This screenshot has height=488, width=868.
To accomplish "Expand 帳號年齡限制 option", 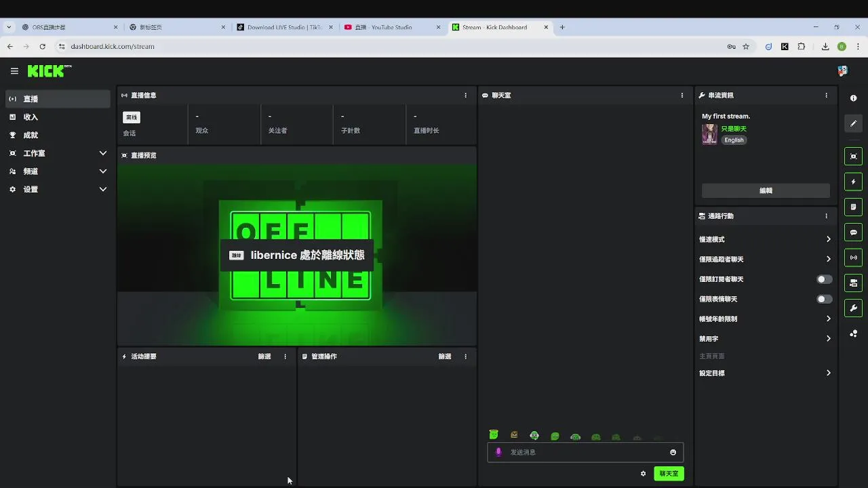I will 765,319.
